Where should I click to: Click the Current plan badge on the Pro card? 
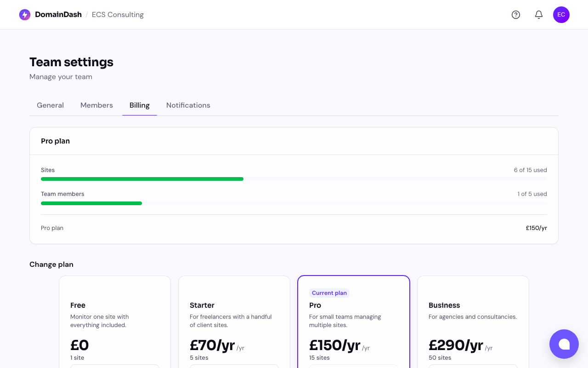point(329,293)
